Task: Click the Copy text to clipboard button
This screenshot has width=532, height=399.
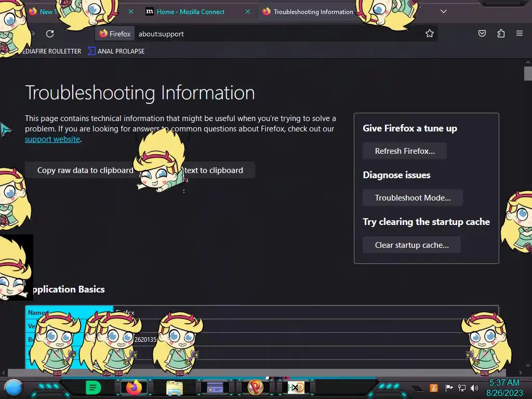Action: point(217,170)
